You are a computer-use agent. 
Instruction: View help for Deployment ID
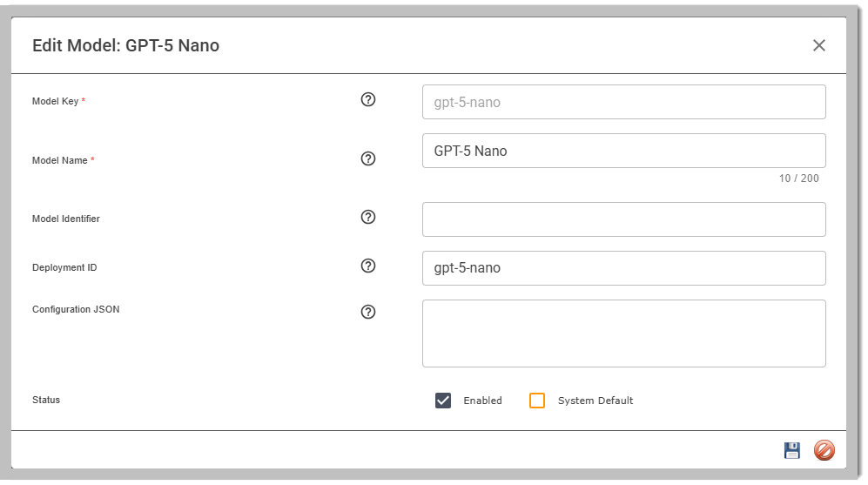368,266
